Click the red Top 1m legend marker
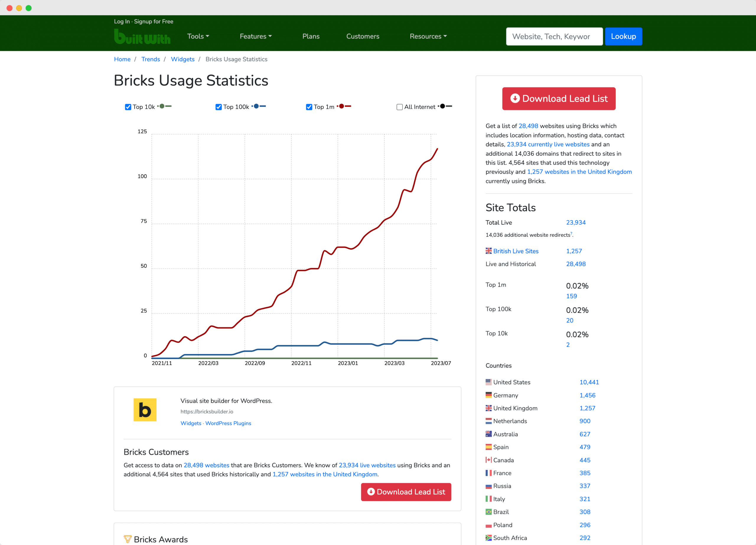This screenshot has width=756, height=545. pyautogui.click(x=344, y=106)
